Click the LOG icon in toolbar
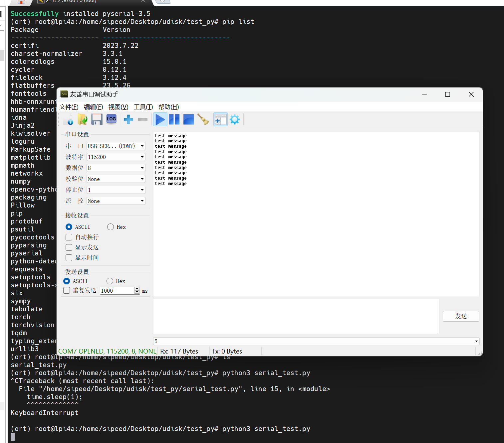 (x=111, y=119)
